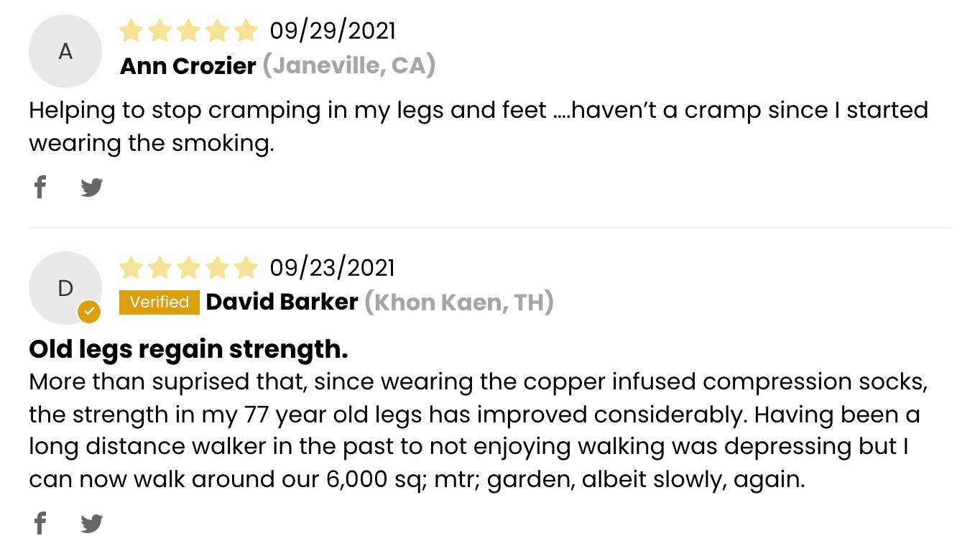Image resolution: width=980 pixels, height=546 pixels.
Task: Click the location Khon Kaen, TH
Action: click(459, 302)
